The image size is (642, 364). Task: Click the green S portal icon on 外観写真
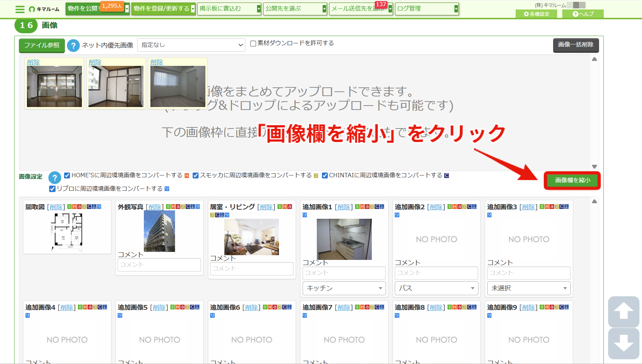[x=168, y=207]
